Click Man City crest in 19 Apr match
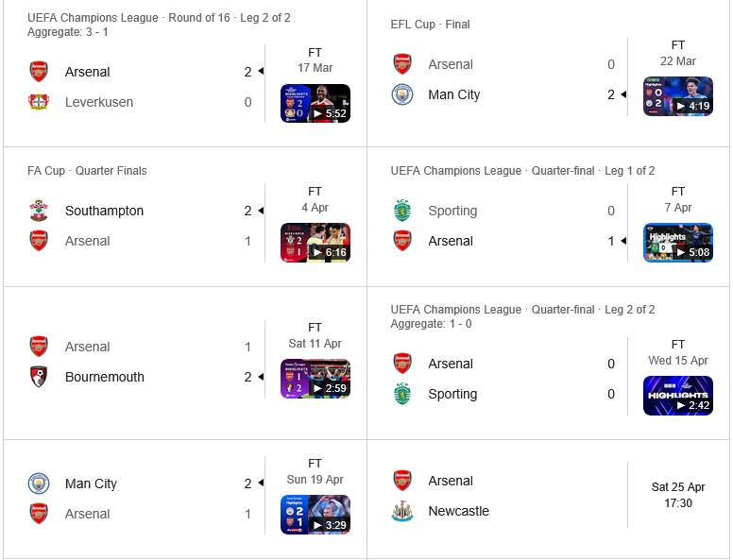Screen dimensions: 733x560 39,484
